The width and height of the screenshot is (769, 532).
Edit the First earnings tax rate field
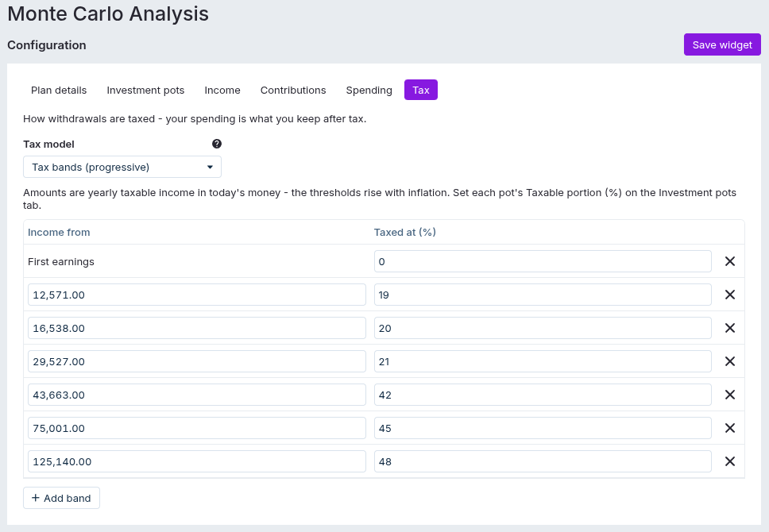tap(543, 261)
